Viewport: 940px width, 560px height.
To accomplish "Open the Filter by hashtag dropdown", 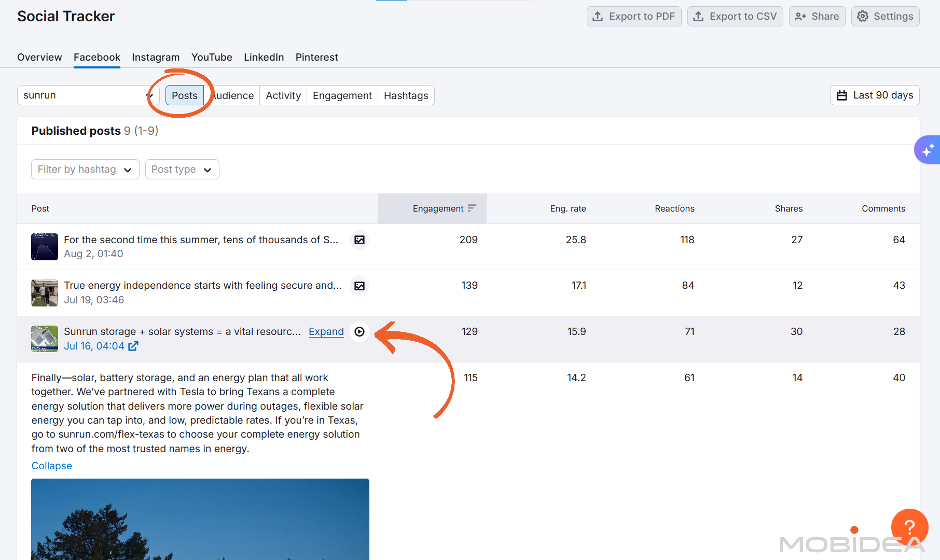I will pyautogui.click(x=85, y=169).
